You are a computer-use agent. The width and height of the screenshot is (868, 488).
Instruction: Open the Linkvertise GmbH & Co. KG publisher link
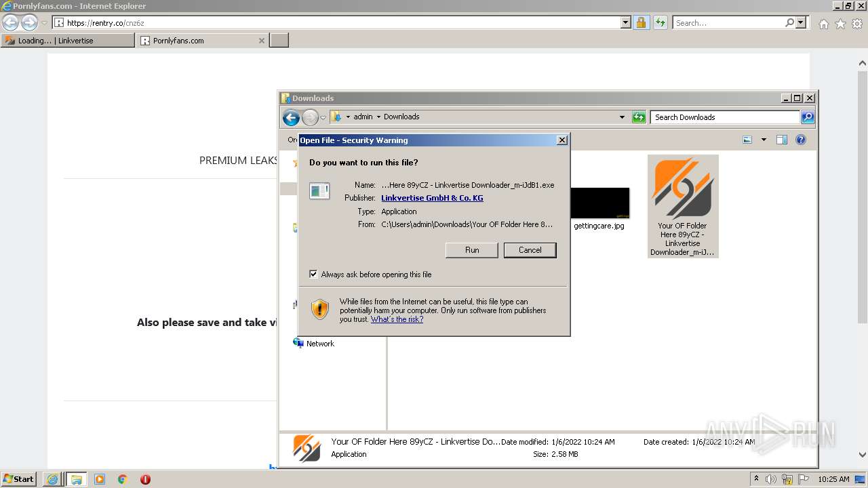coord(432,198)
